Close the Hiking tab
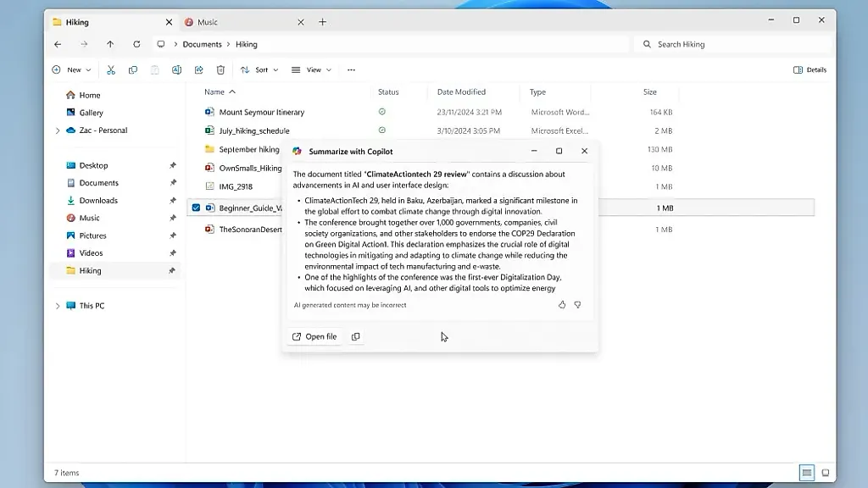868x488 pixels. [x=169, y=22]
